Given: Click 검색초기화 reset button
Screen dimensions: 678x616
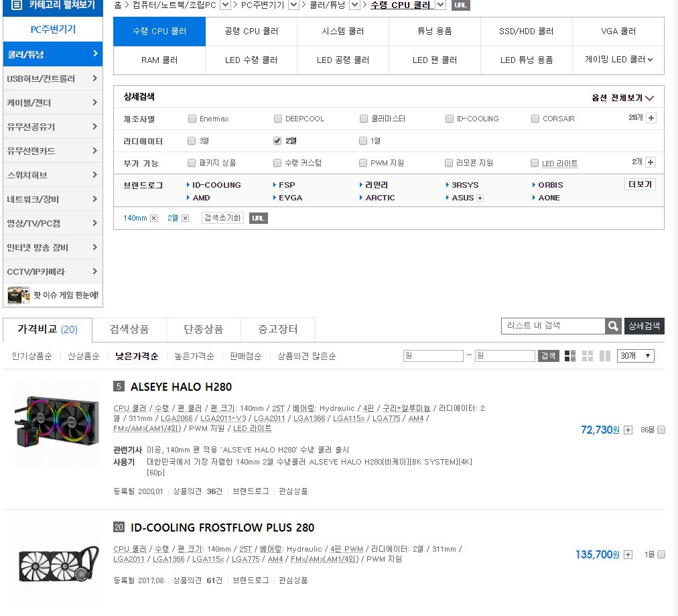Looking at the screenshot, I should (x=222, y=218).
